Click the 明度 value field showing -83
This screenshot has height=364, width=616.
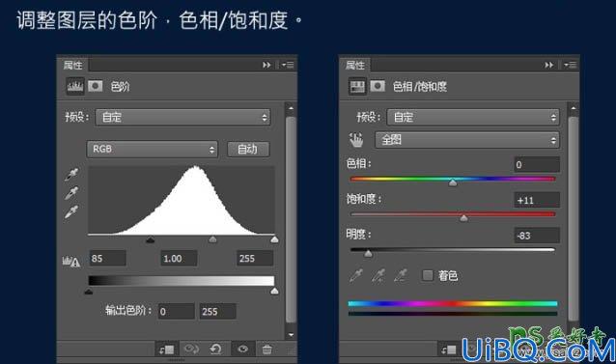[x=537, y=236]
